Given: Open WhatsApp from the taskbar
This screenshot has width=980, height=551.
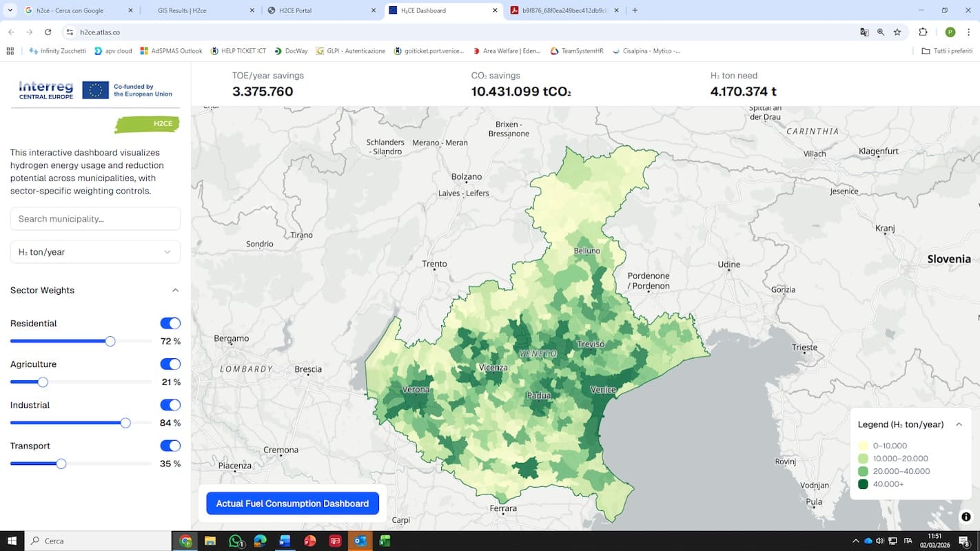Looking at the screenshot, I should pos(236,541).
